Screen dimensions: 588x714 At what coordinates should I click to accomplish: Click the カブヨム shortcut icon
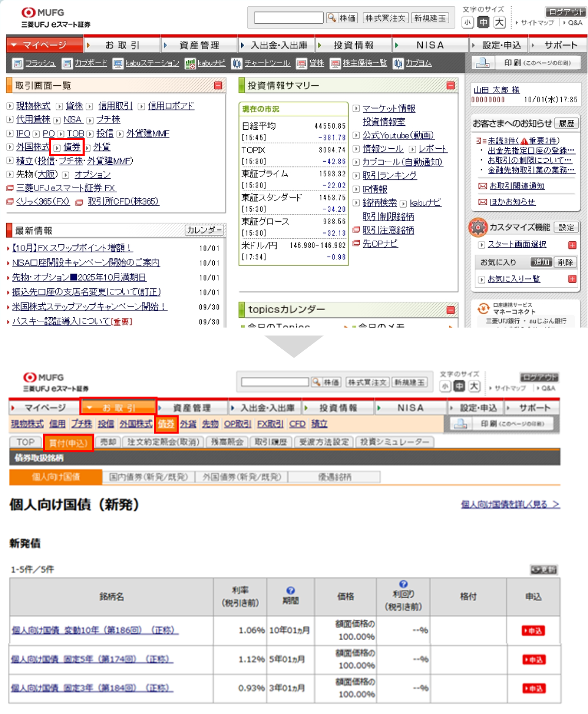click(398, 63)
